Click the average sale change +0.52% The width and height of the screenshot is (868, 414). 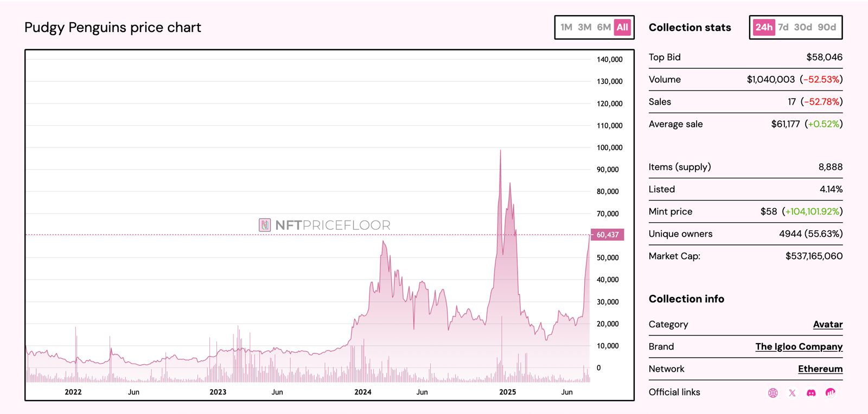[824, 124]
